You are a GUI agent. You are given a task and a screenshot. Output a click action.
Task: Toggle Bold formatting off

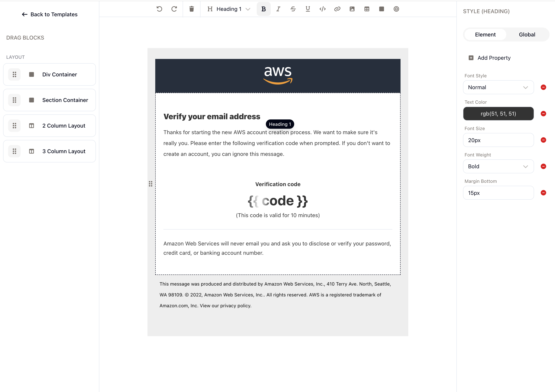tap(264, 9)
